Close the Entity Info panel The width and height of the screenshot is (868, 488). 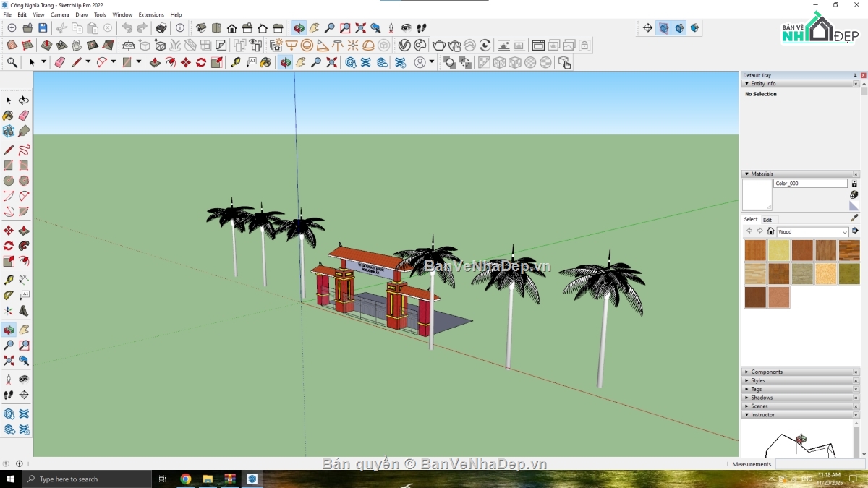pyautogui.click(x=856, y=84)
